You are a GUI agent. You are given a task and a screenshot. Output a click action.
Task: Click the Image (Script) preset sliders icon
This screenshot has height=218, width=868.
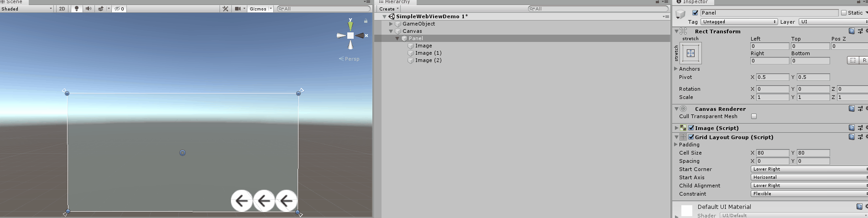click(860, 128)
